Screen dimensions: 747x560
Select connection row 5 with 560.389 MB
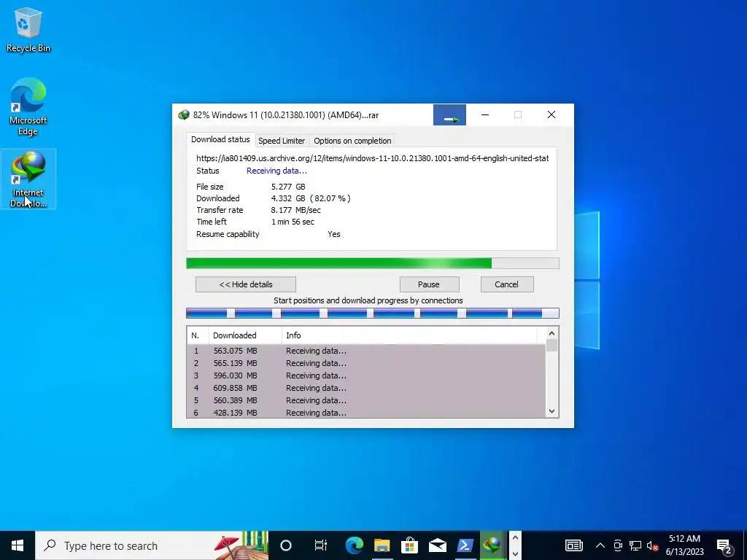pos(366,400)
